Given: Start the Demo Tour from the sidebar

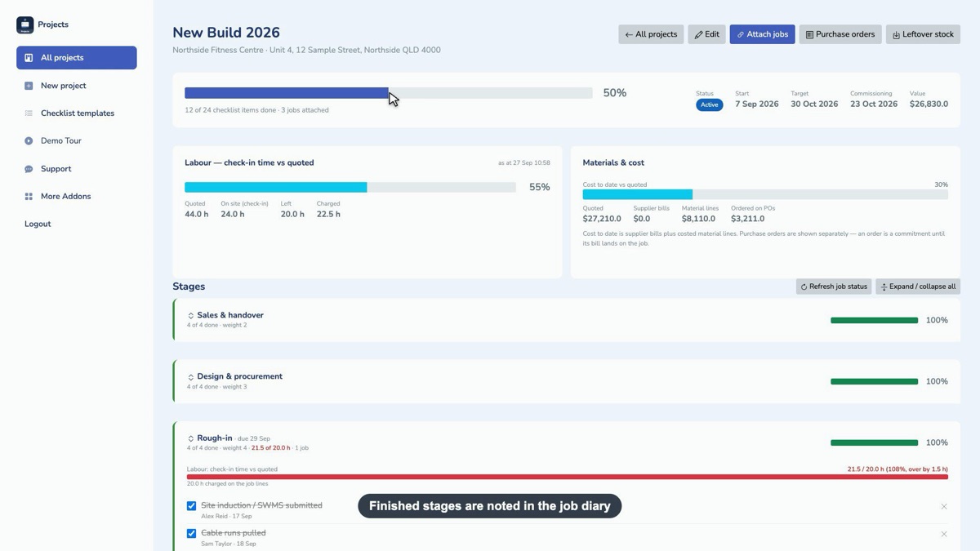Looking at the screenshot, I should [77, 141].
